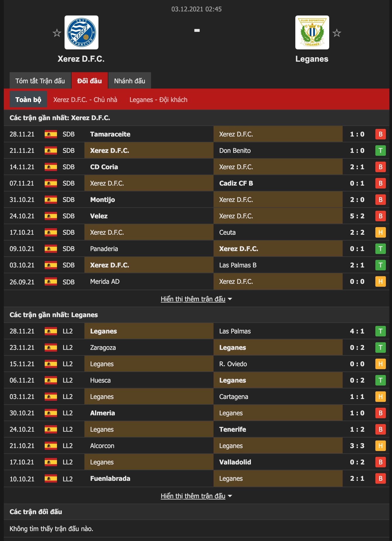
Task: Click the win badge for Don Benito match
Action: click(x=381, y=151)
